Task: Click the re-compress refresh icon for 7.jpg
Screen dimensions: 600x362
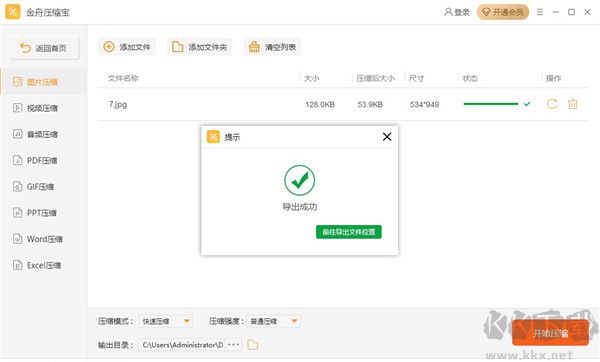Action: click(x=552, y=104)
